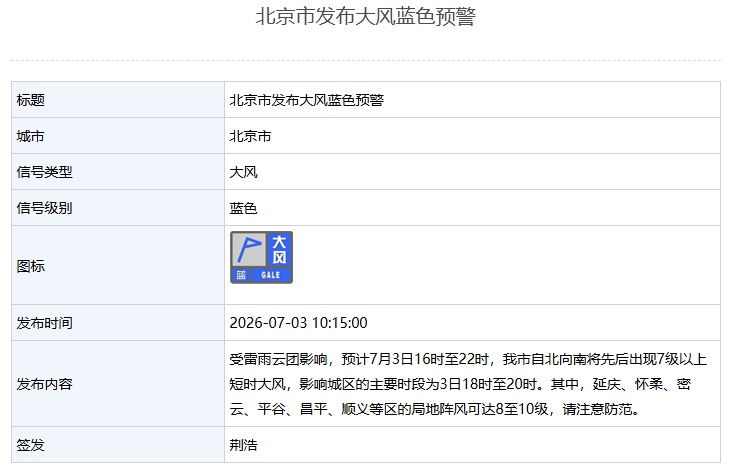731x471 pixels.
Task: Select the title value 北京市发布大风蓝色预警 in the table
Action: tap(307, 100)
